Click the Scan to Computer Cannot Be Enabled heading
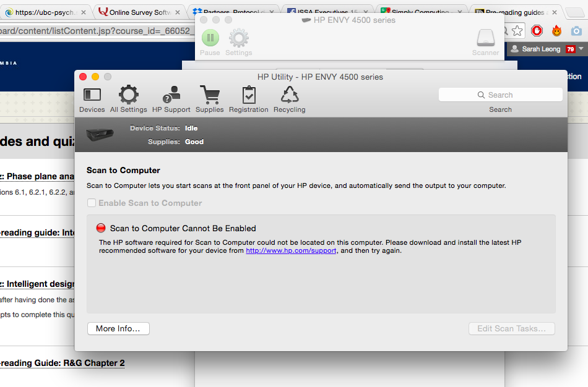Image resolution: width=588 pixels, height=387 pixels. click(x=183, y=228)
